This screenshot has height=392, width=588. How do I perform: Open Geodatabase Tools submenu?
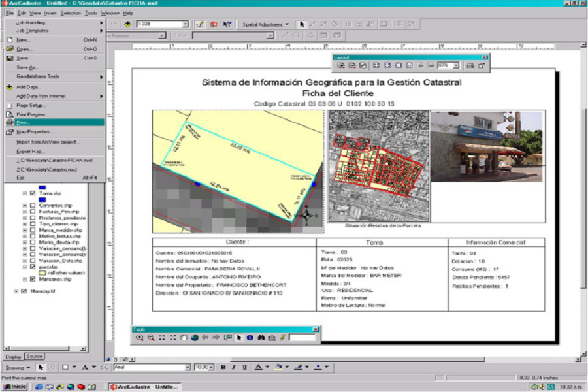click(x=55, y=77)
